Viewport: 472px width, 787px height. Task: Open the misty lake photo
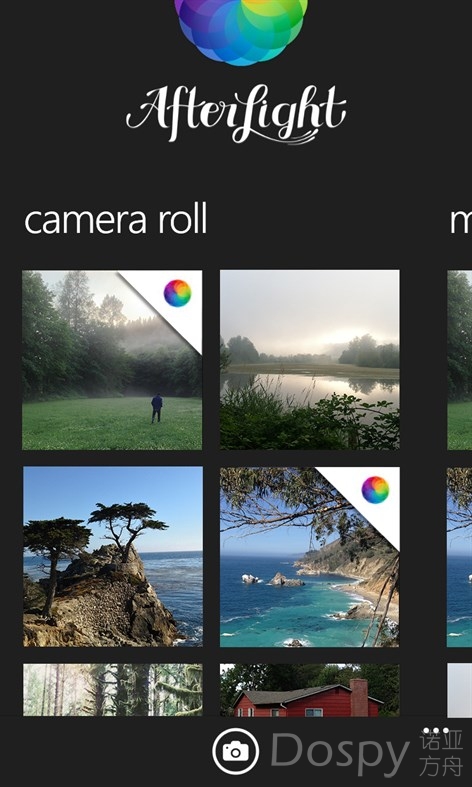(x=310, y=360)
